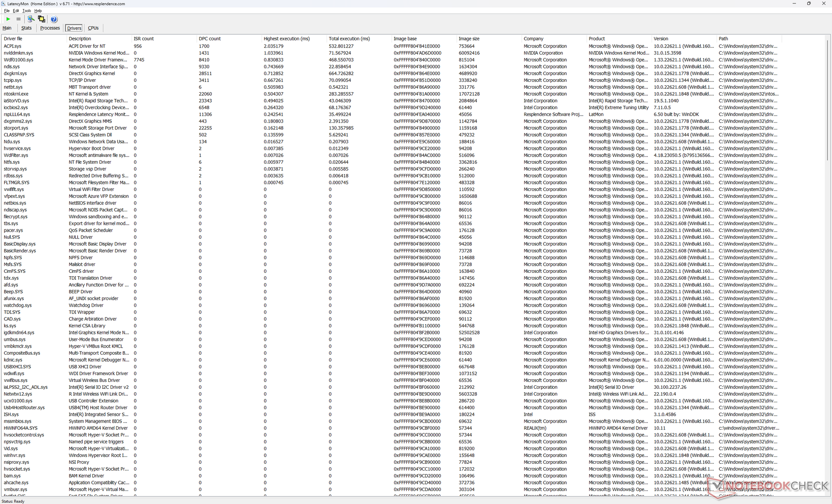832x504 pixels.
Task: Click the yellow overlapping windows toolbar icon
Action: point(42,19)
